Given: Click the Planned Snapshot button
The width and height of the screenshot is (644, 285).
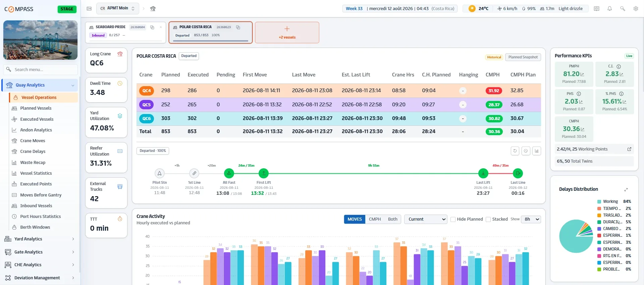Looking at the screenshot, I should coord(523,57).
